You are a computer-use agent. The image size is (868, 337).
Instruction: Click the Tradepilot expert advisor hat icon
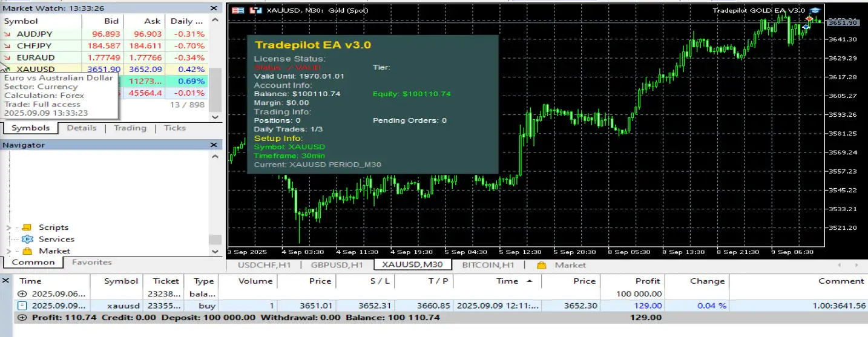pos(815,10)
